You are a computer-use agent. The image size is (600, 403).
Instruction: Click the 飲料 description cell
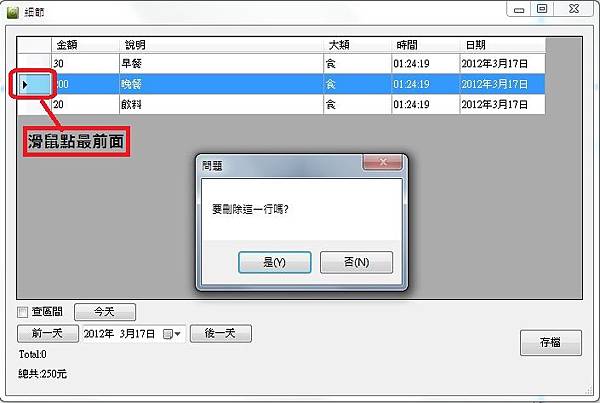222,104
